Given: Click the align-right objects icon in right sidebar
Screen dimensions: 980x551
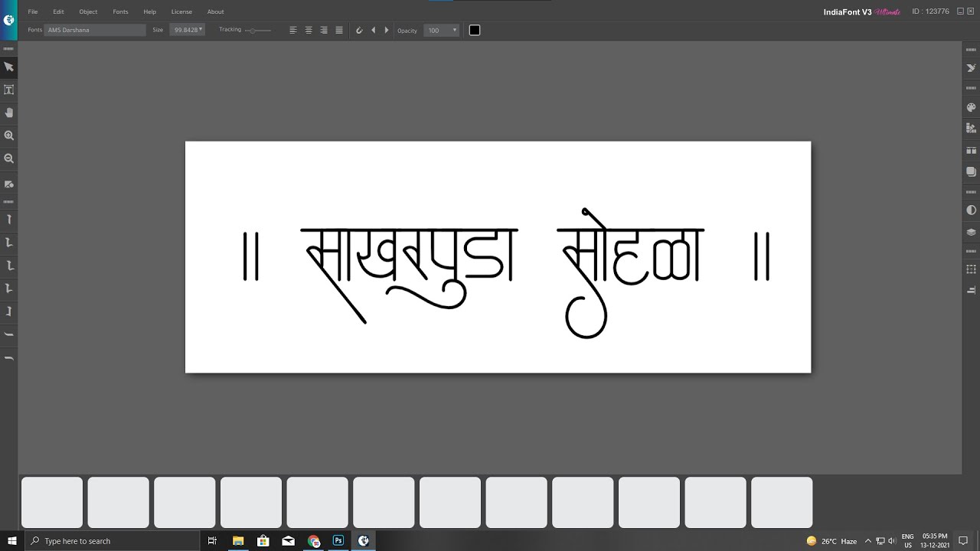Looking at the screenshot, I should click(972, 290).
